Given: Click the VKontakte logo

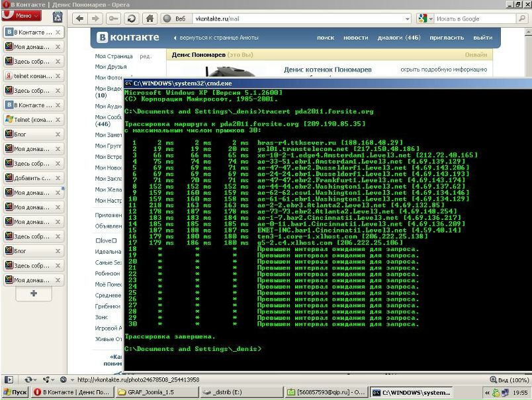Looking at the screenshot, I should tap(128, 37).
